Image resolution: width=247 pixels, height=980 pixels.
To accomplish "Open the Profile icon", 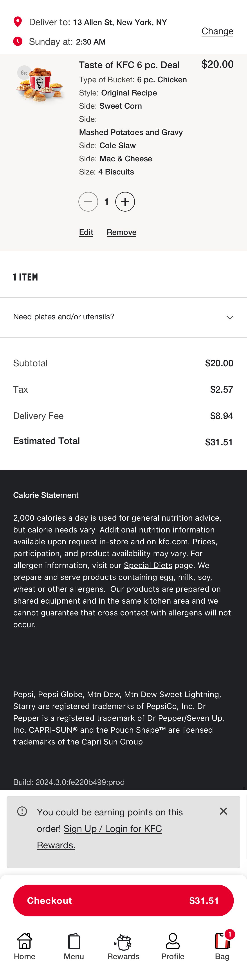I will coord(173,940).
